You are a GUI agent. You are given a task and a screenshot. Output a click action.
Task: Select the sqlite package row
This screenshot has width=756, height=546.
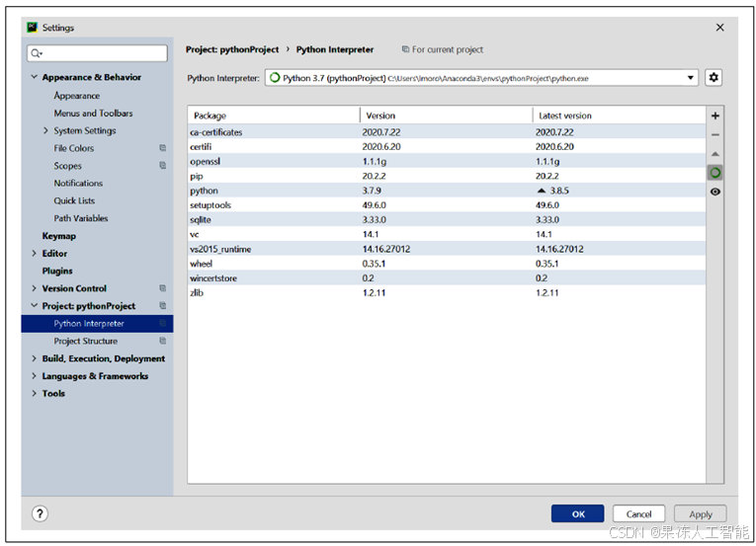point(447,220)
